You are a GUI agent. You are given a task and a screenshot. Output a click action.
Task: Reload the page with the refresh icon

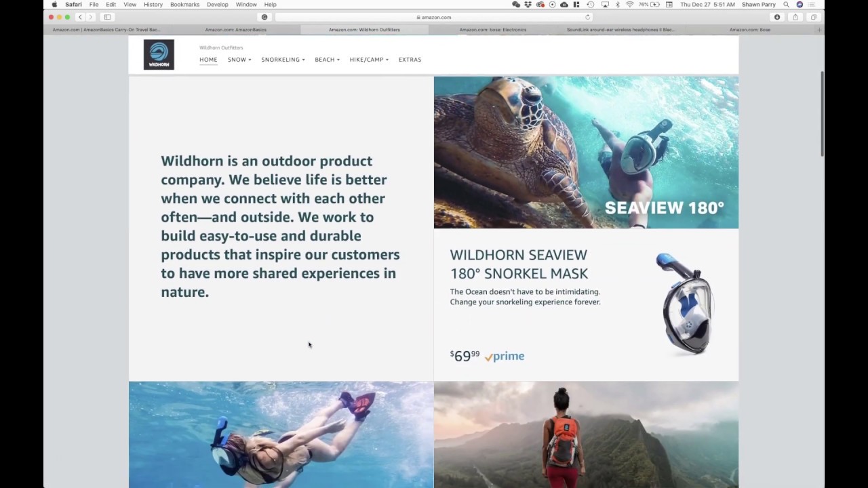click(587, 17)
